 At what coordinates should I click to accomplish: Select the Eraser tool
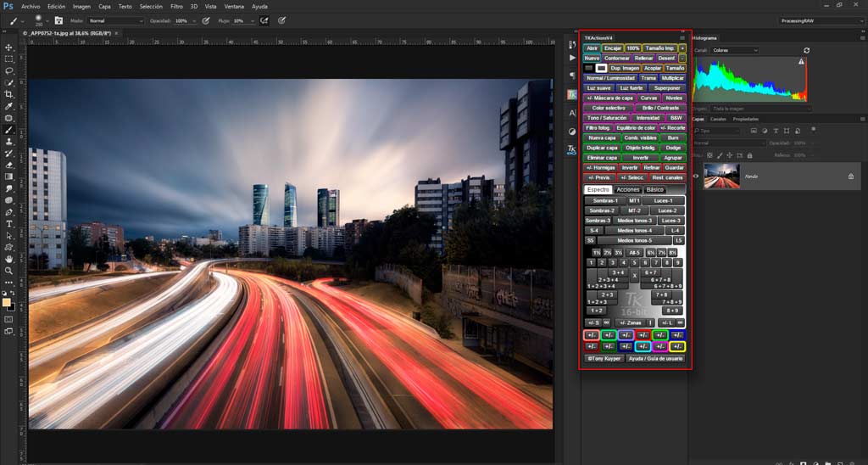pyautogui.click(x=8, y=165)
